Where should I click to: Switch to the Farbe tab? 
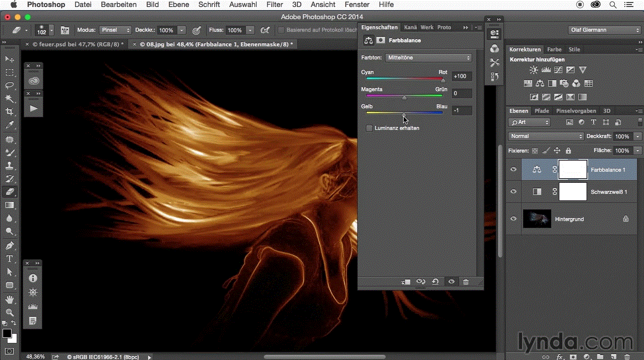554,49
